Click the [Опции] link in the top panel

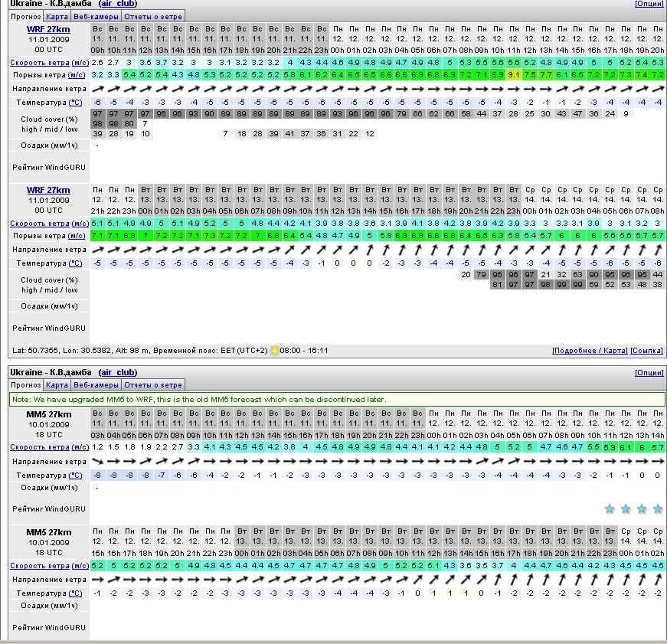[x=649, y=4]
